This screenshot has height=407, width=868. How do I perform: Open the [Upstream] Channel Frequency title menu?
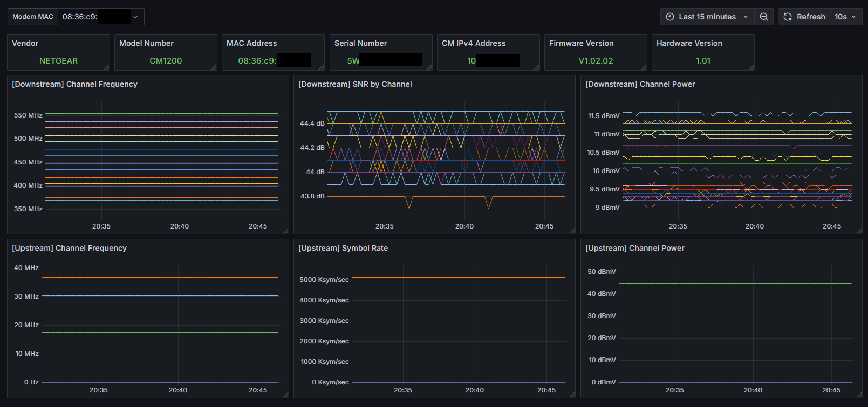(x=69, y=248)
